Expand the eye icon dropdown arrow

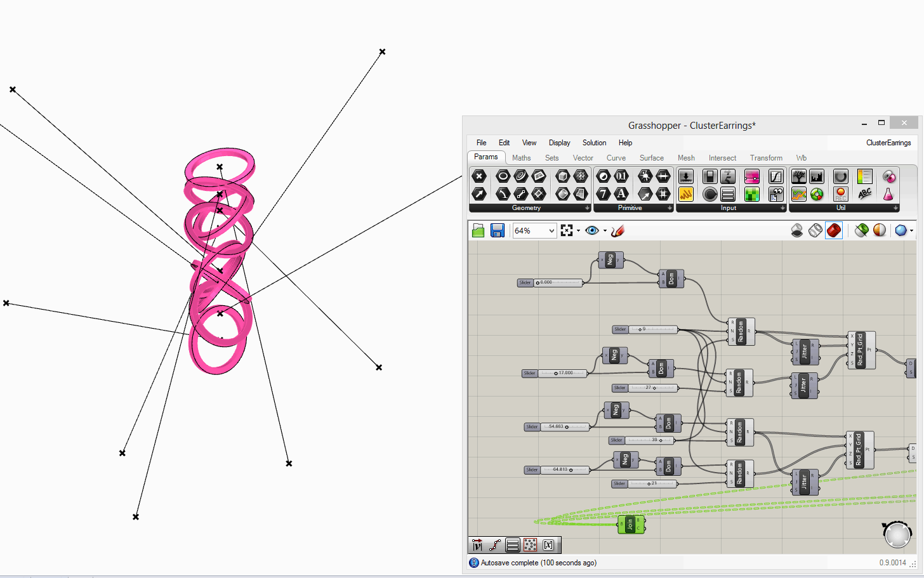pyautogui.click(x=605, y=231)
